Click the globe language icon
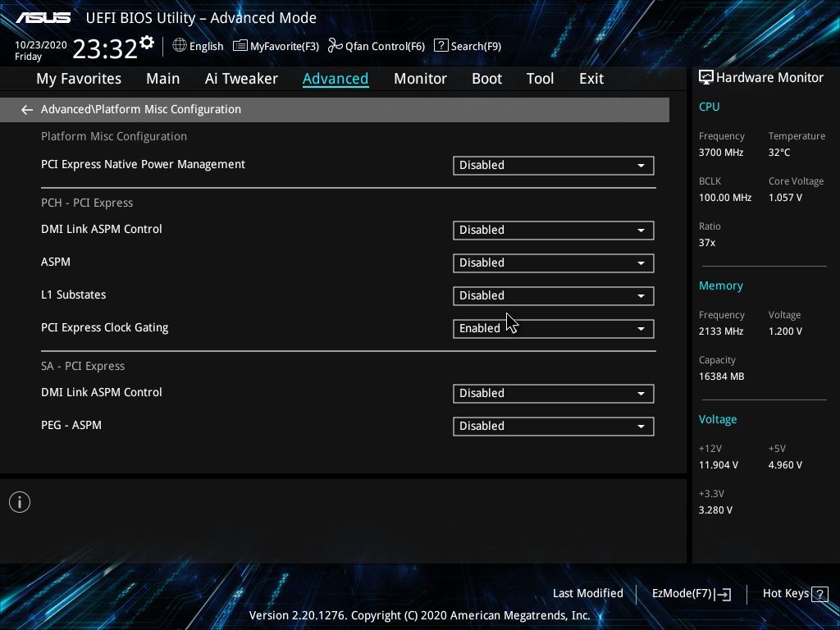The width and height of the screenshot is (840, 630). [x=180, y=45]
